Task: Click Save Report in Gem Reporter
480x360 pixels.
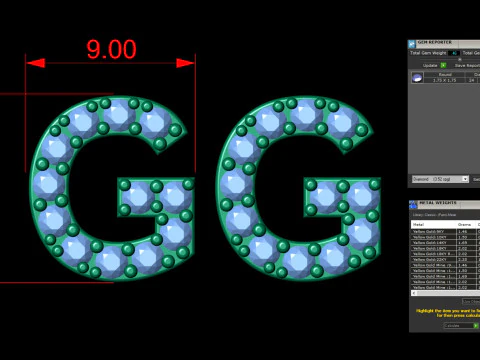Action: pyautogui.click(x=467, y=65)
